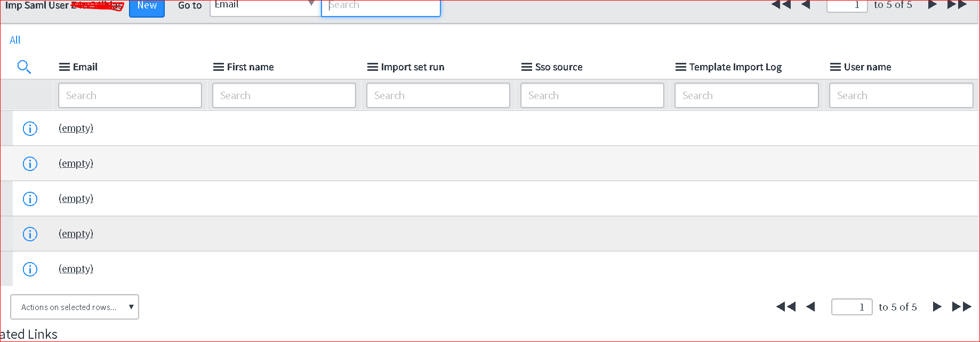Preview third record via info icon
The image size is (980, 342).
[x=30, y=199]
